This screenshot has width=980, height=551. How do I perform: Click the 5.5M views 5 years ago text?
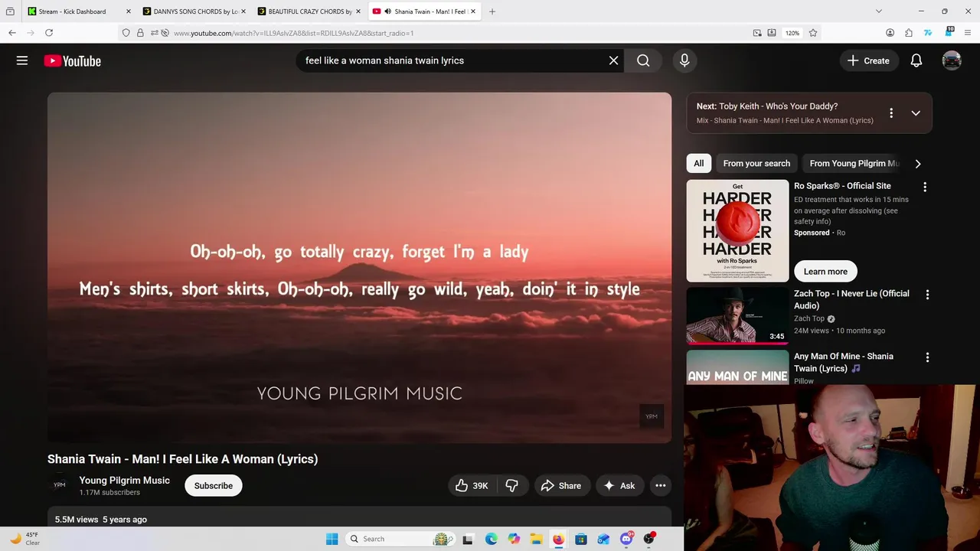point(101,519)
